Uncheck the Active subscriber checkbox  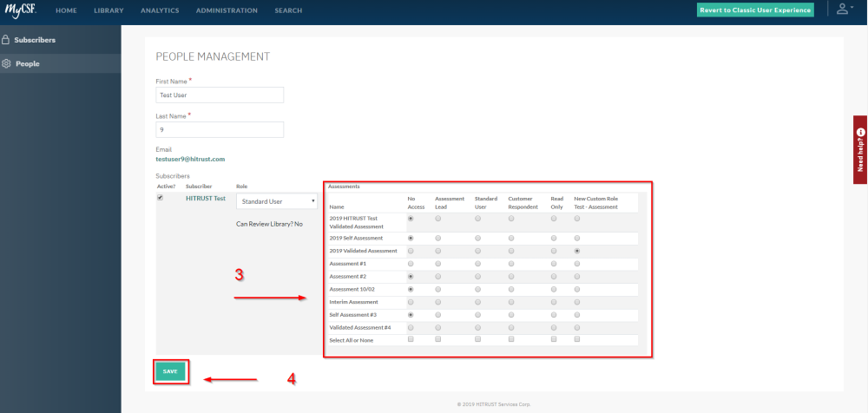tap(160, 198)
